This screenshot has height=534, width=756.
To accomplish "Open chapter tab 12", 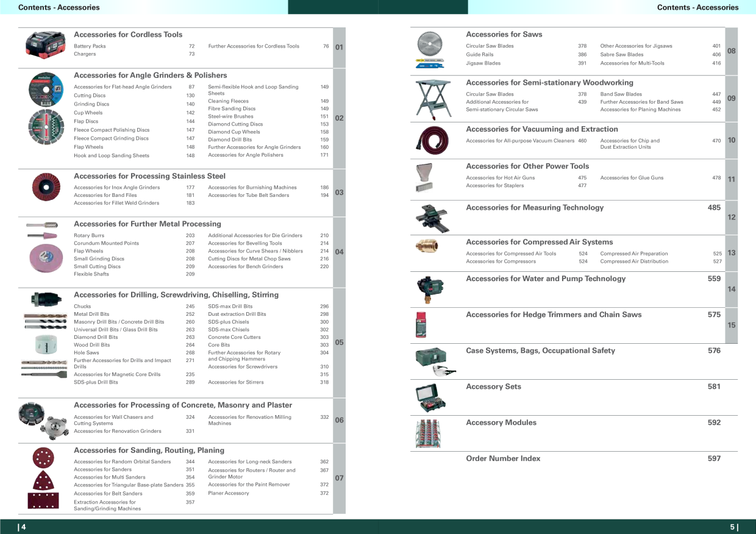I will [x=732, y=218].
